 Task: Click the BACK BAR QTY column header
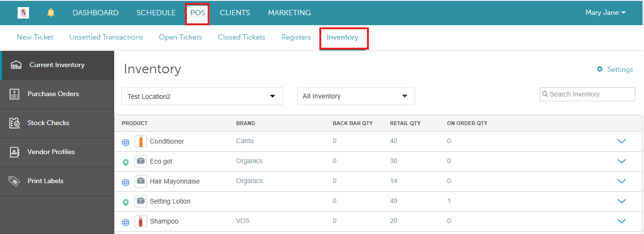click(x=352, y=123)
